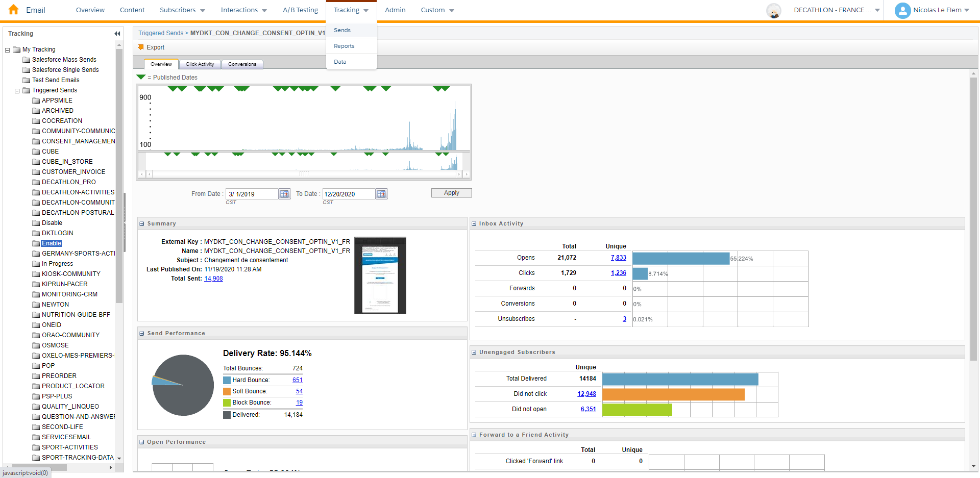This screenshot has height=478, width=980.
Task: Collapse the Tracking sidebar with double-arrow icon
Action: coord(117,34)
